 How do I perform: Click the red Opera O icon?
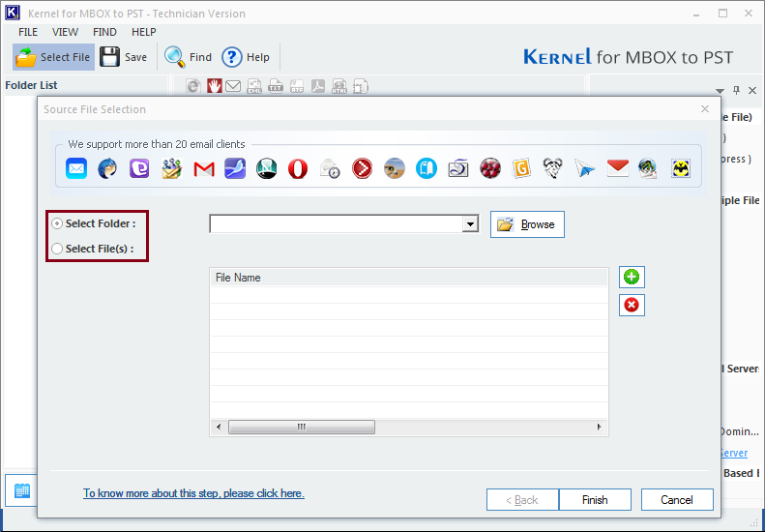[298, 169]
